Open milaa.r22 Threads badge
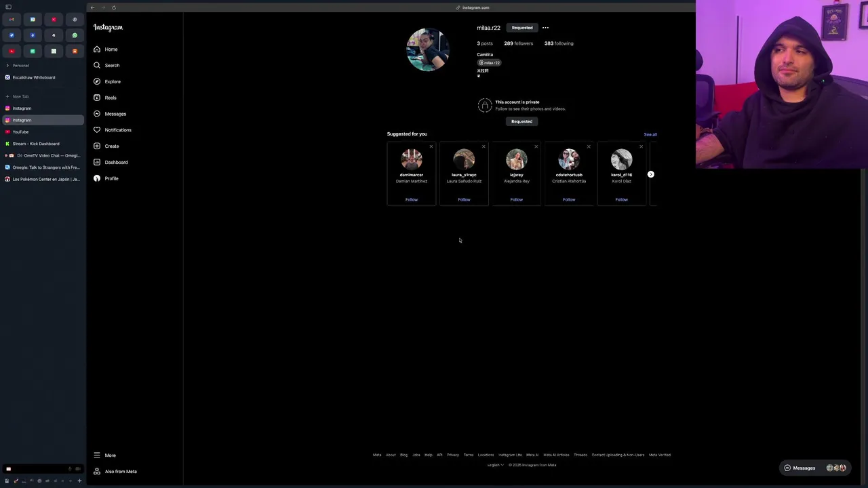This screenshot has height=488, width=868. pos(489,63)
